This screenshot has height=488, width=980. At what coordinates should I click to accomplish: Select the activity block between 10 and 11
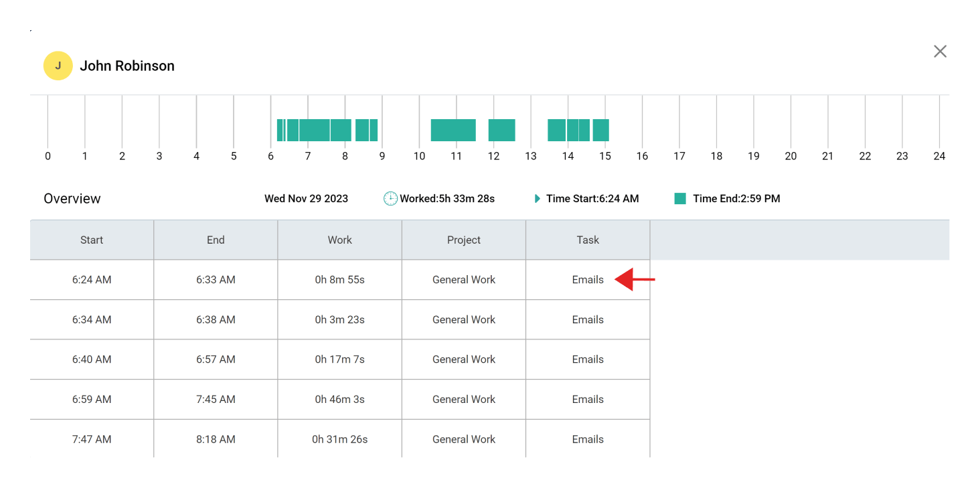tap(453, 129)
